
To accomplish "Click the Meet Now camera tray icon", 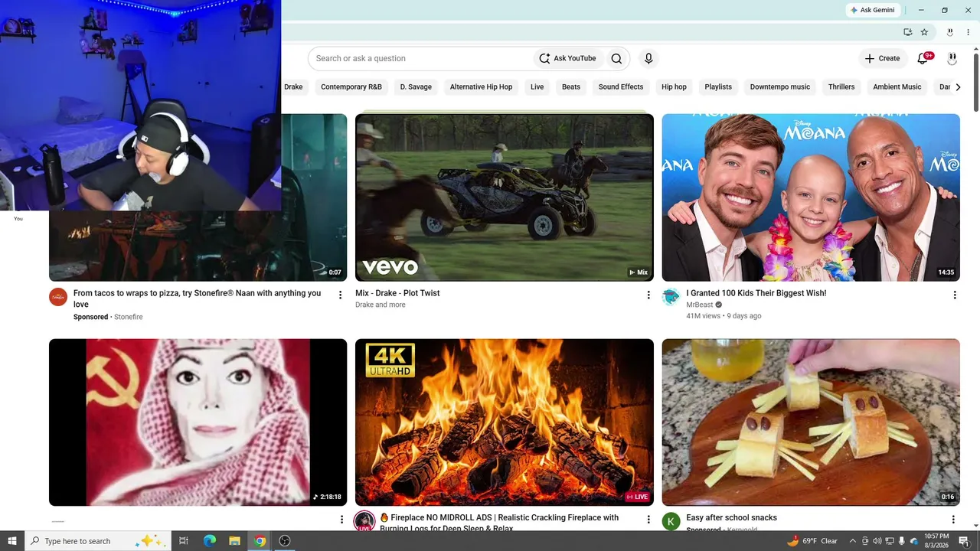I will [865, 541].
